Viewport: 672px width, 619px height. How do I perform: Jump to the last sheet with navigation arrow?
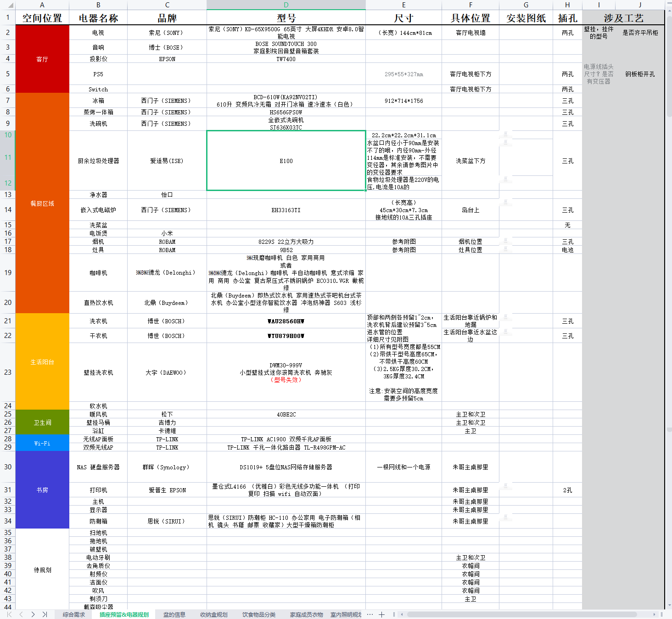click(45, 614)
